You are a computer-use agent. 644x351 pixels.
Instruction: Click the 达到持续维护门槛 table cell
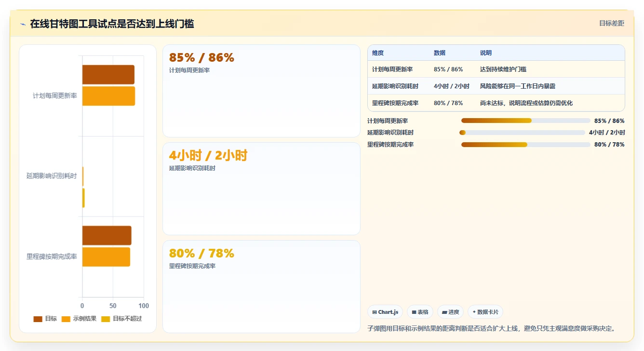coord(503,69)
